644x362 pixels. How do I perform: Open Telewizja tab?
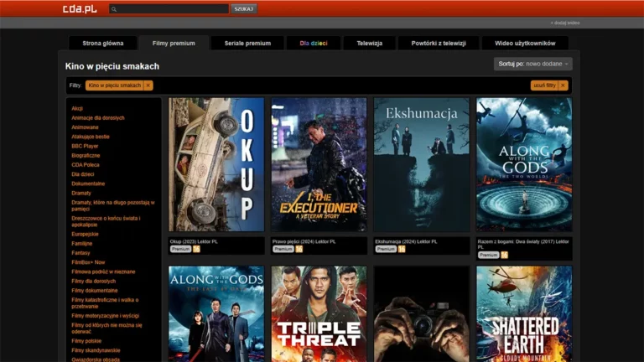[370, 43]
